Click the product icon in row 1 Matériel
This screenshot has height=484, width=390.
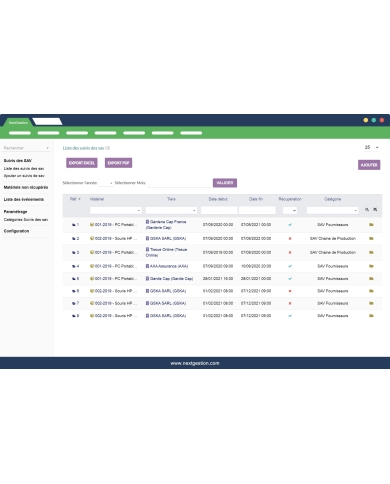click(x=92, y=225)
